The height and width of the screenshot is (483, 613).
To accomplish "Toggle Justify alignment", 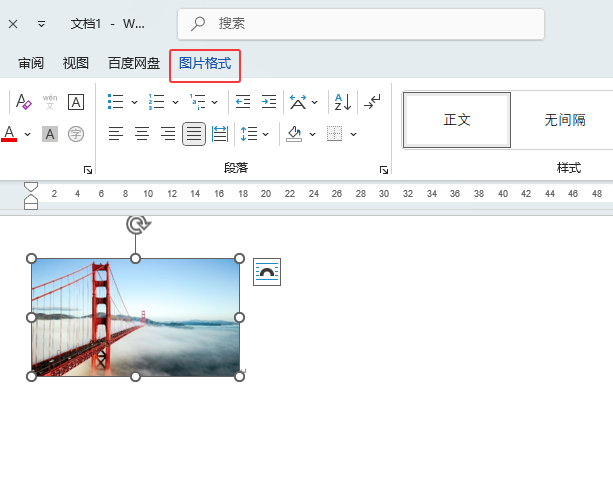I will (194, 134).
